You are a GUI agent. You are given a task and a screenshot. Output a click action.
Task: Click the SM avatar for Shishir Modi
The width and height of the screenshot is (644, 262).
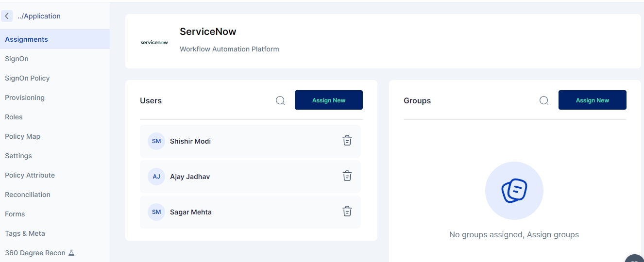pyautogui.click(x=156, y=141)
